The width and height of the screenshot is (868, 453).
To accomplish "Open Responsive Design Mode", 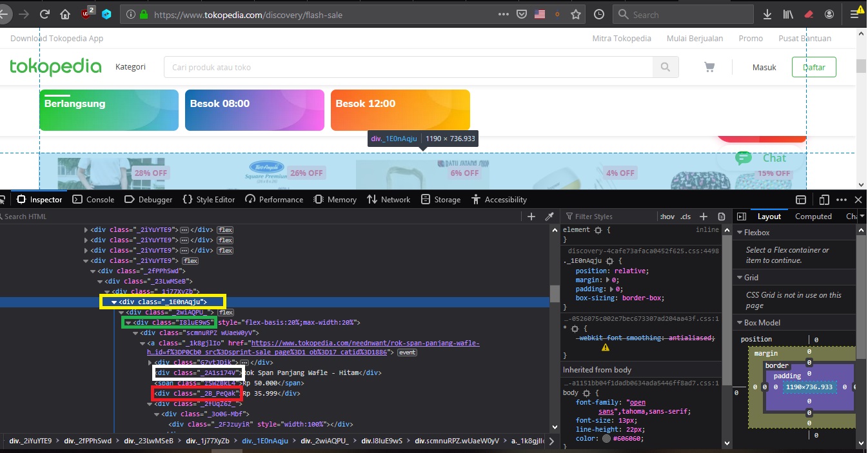I will tap(824, 200).
